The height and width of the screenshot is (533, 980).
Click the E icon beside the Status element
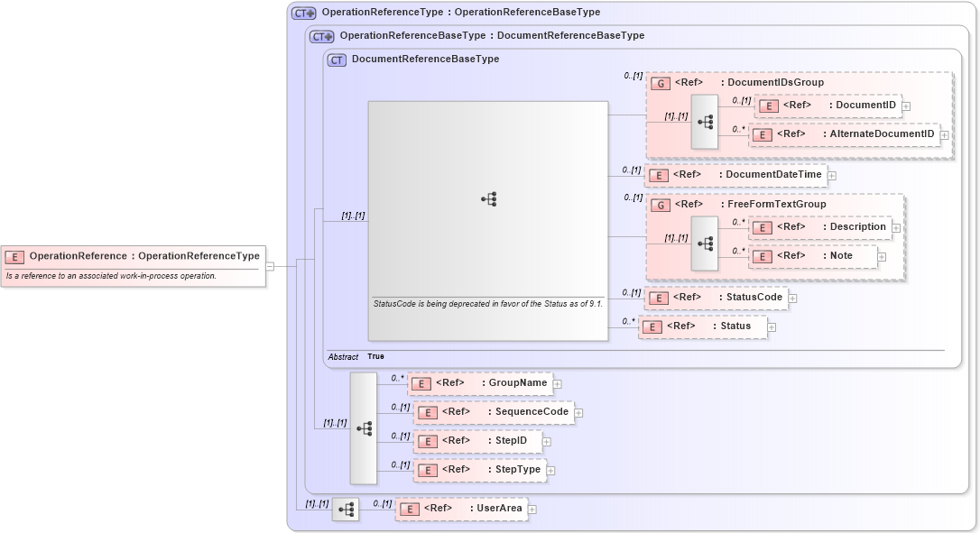(x=652, y=326)
